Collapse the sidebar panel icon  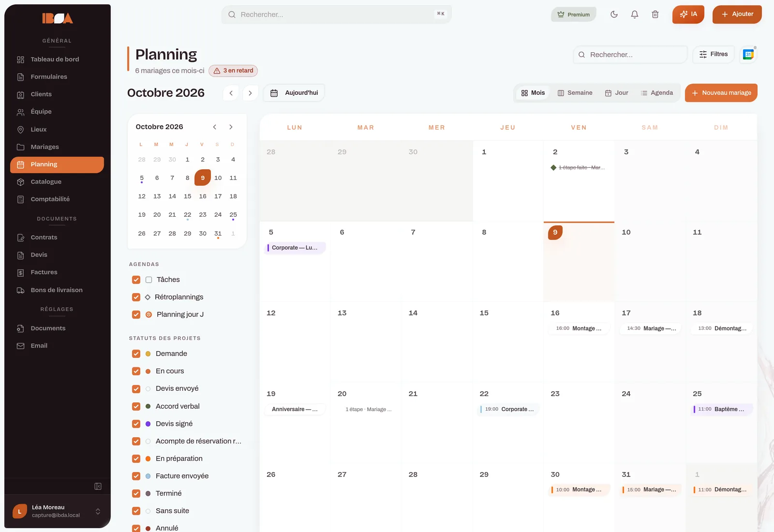(98, 487)
